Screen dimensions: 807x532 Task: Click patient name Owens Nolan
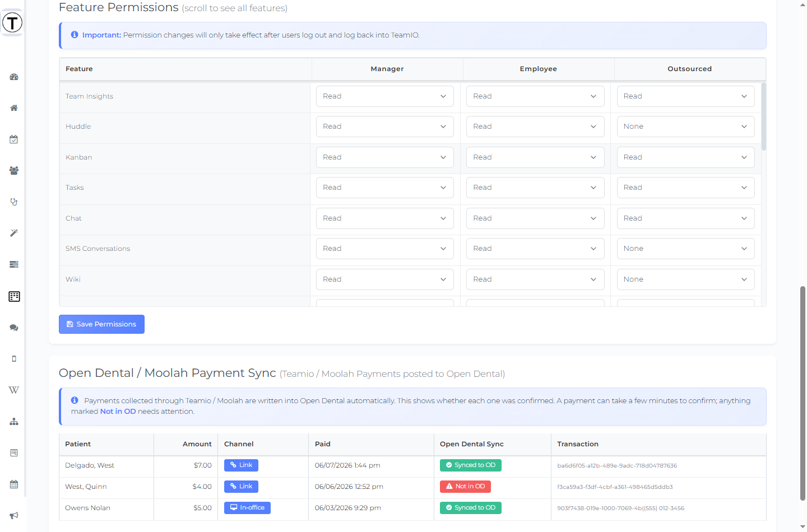coord(87,508)
